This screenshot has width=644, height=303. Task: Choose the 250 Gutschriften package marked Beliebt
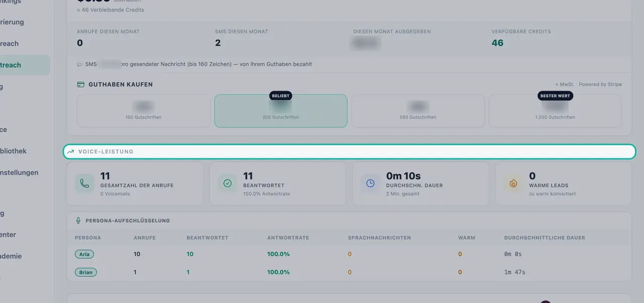(x=281, y=111)
